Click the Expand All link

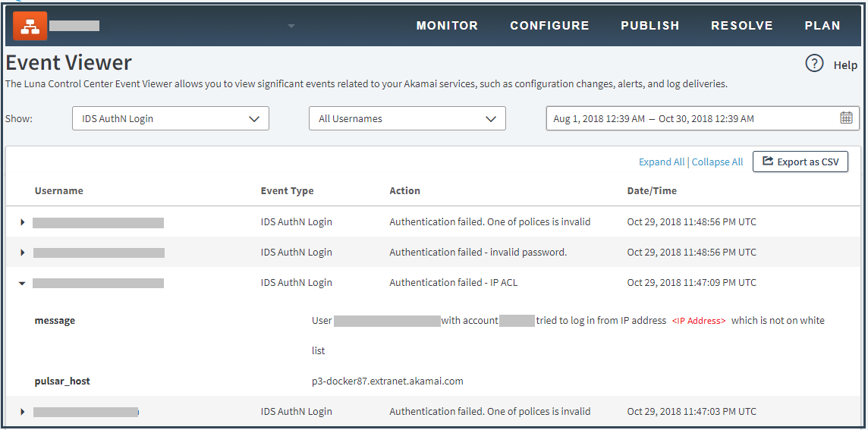click(x=662, y=162)
